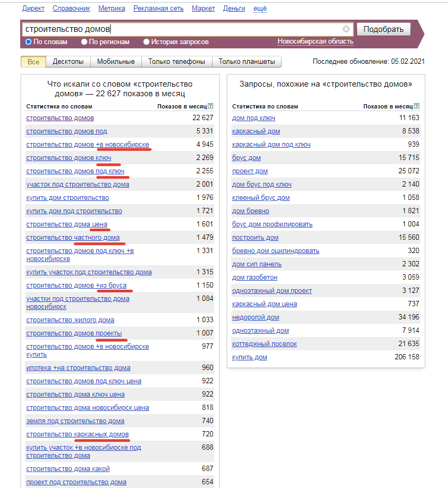
Task: Open region selector 'Новосибирская область'
Action: 316,41
